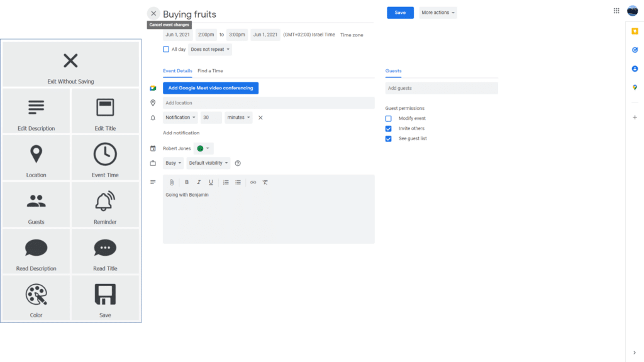Screen dimensions: 644x362
Task: Select the Event Time clock icon
Action: pyautogui.click(x=105, y=155)
